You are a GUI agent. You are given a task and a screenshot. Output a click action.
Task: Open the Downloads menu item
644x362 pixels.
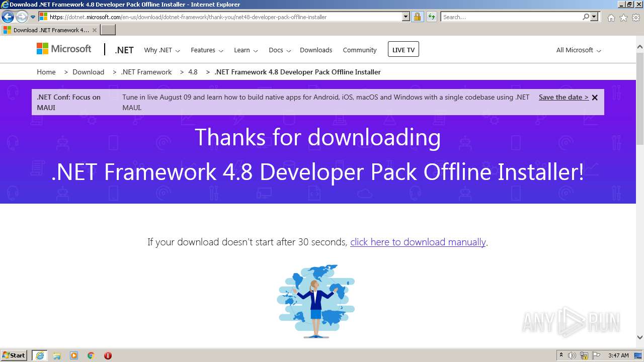pyautogui.click(x=316, y=50)
